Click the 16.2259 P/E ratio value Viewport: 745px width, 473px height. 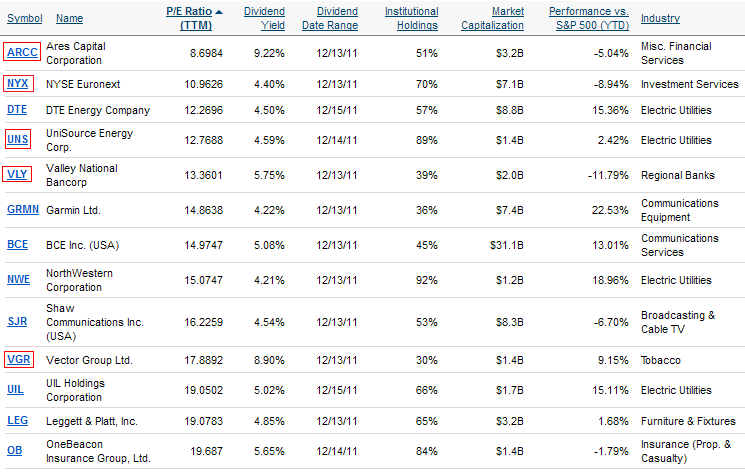203,322
